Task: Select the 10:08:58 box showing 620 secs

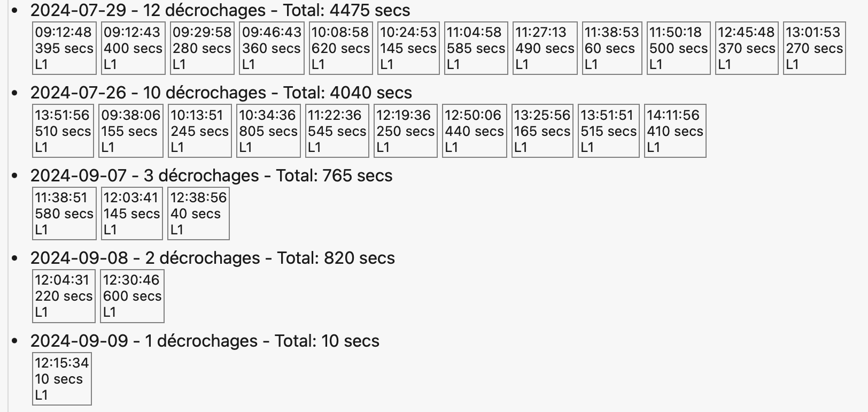Action: pyautogui.click(x=340, y=48)
